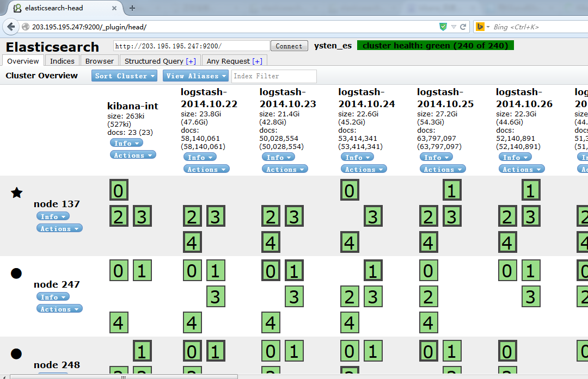The width and height of the screenshot is (588, 379).
Task: Switch to the Overview tab
Action: pos(23,61)
